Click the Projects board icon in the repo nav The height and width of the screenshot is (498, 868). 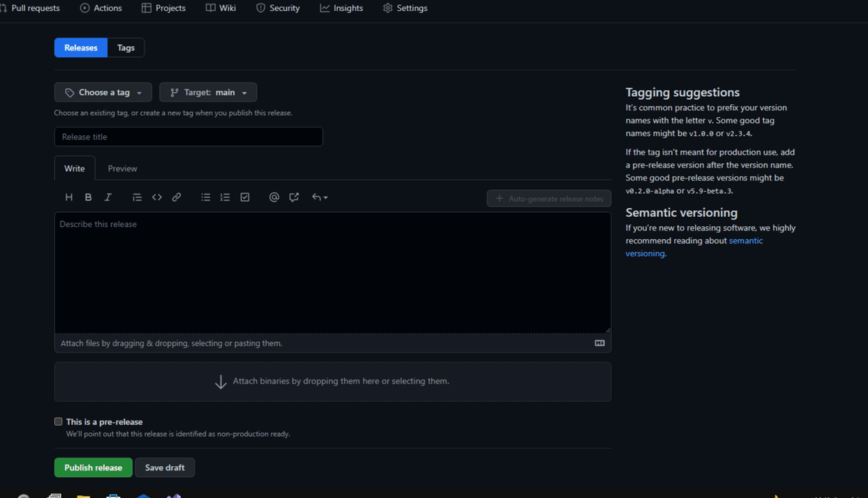click(147, 8)
